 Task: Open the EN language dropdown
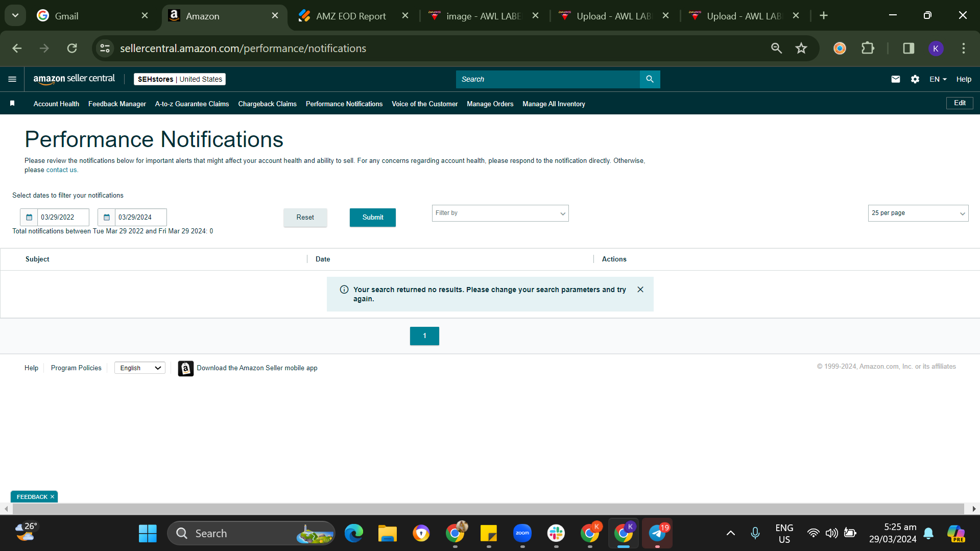coord(938,79)
